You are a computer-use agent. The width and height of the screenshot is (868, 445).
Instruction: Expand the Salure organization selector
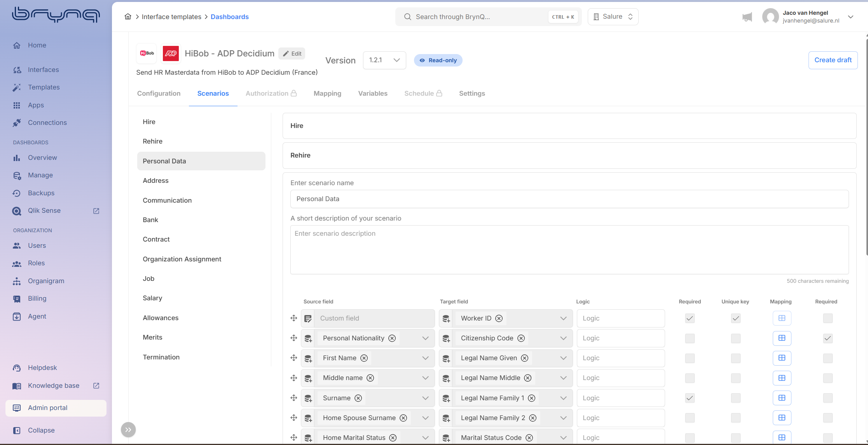point(613,17)
